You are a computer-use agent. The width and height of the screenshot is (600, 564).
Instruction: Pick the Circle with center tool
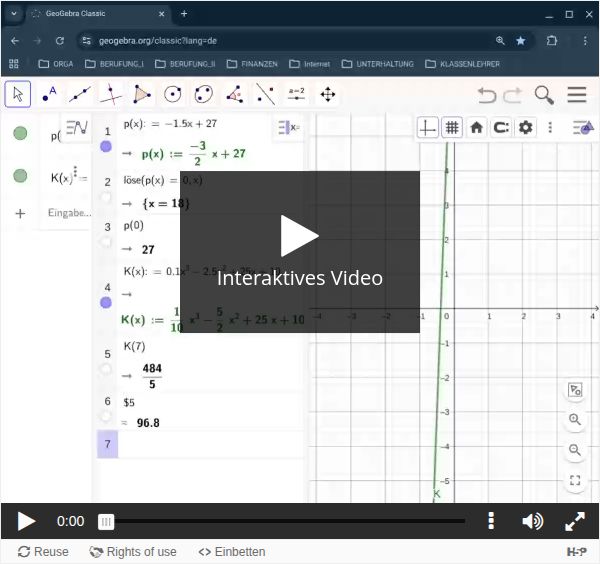pyautogui.click(x=173, y=95)
